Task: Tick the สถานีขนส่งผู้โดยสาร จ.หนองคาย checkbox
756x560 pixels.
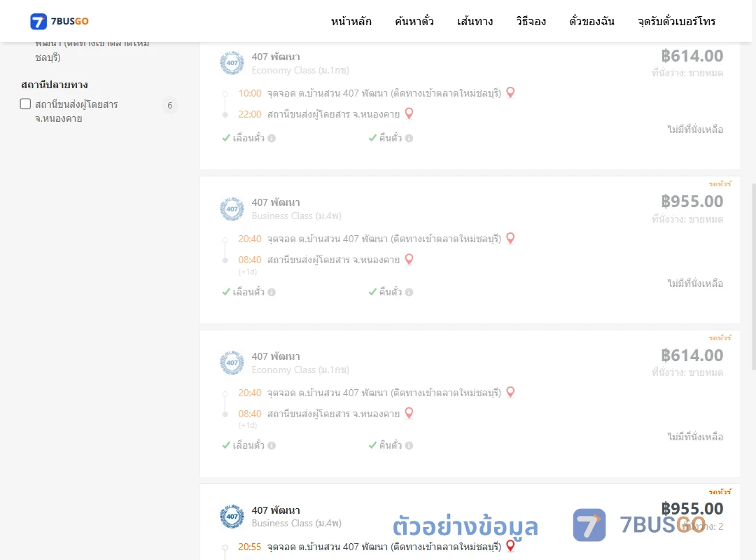Action: pos(26,104)
